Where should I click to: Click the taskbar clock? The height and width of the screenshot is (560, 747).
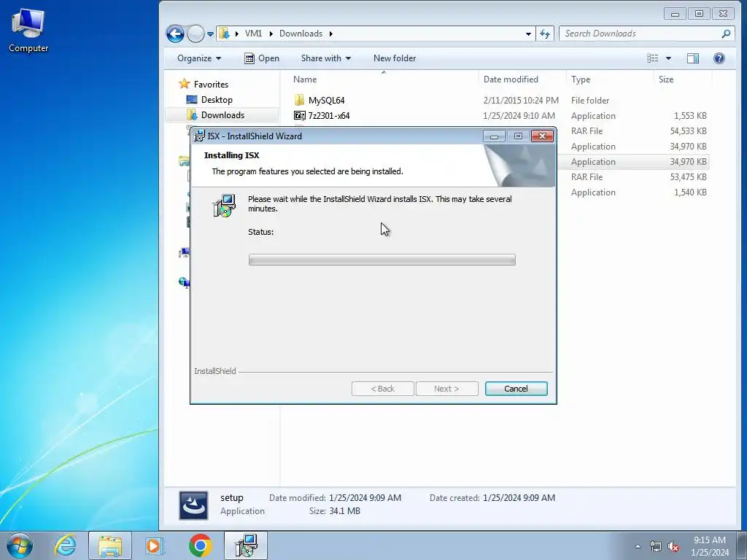point(710,546)
